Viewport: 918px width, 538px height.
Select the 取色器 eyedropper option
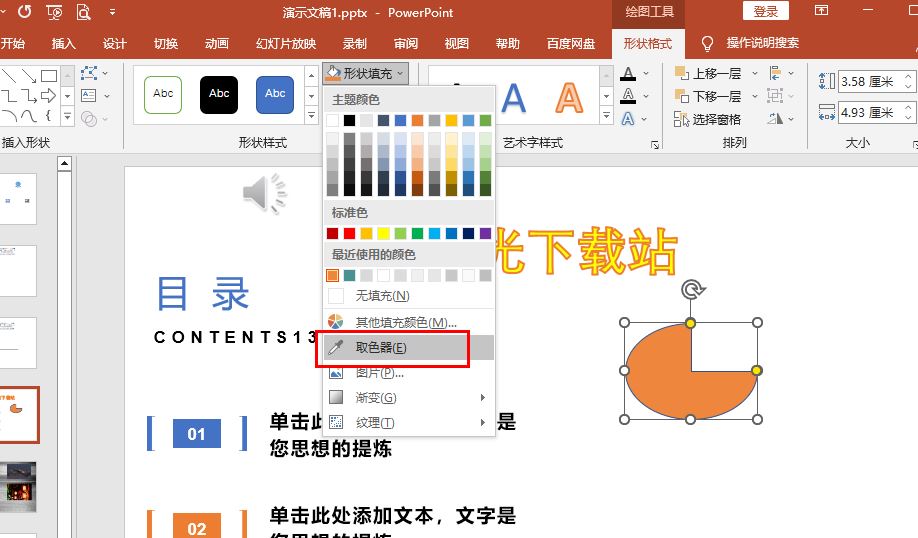pyautogui.click(x=381, y=348)
